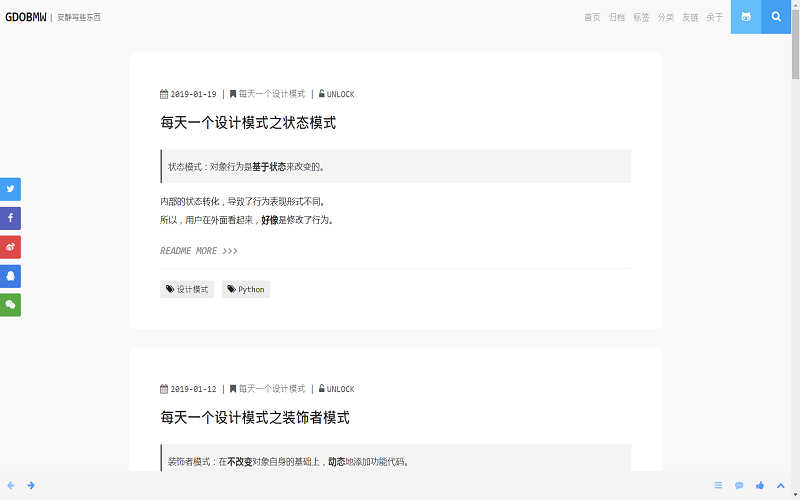Click the Facebook share button
This screenshot has height=500, width=800.
tap(10, 218)
